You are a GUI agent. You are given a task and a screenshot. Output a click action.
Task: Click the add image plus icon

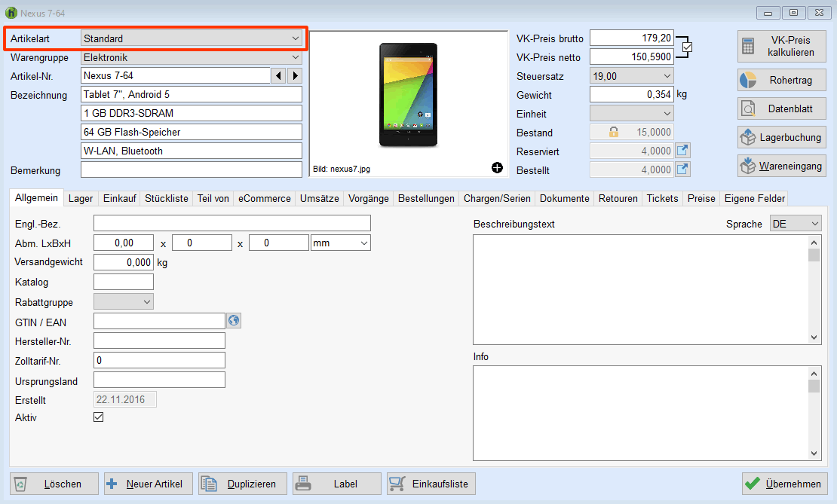497,168
